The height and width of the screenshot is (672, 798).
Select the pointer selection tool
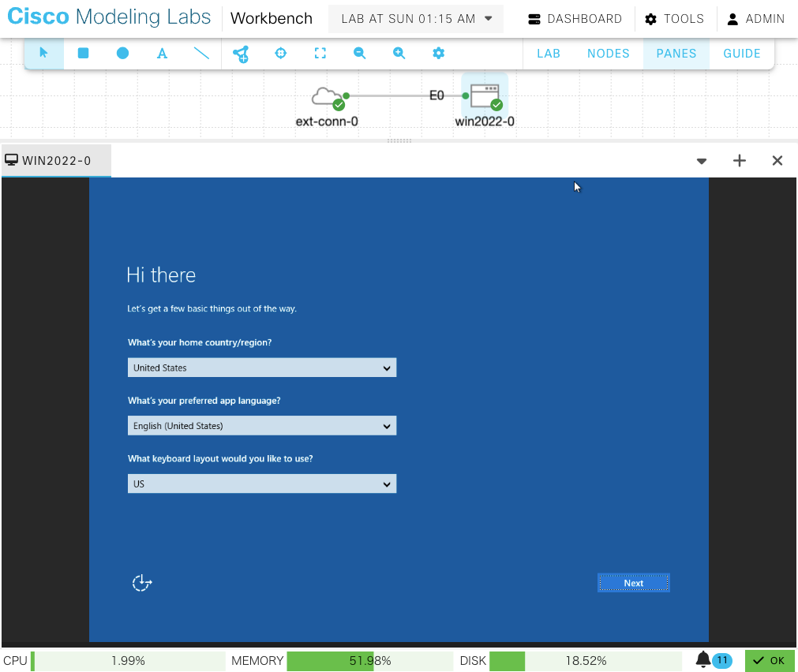(43, 53)
